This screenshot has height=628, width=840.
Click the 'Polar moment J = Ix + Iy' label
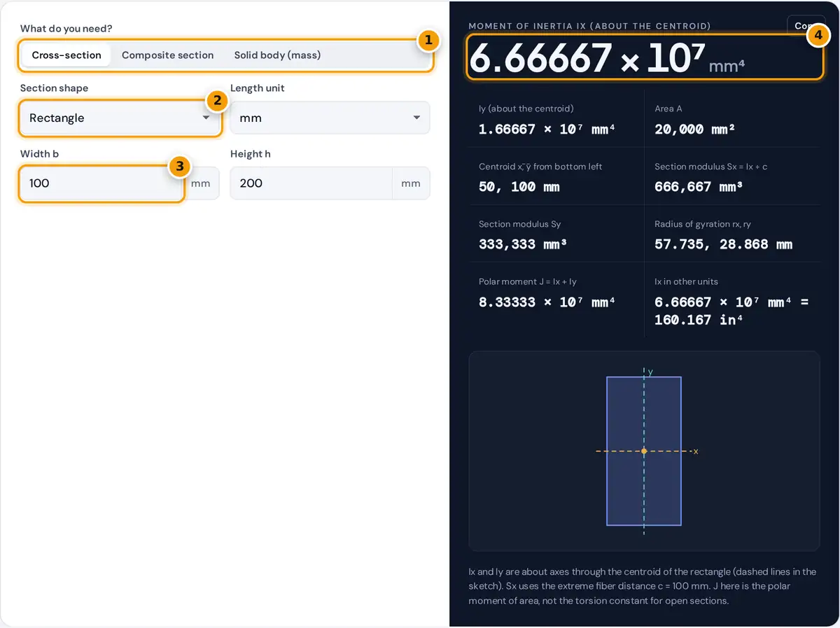pos(527,281)
